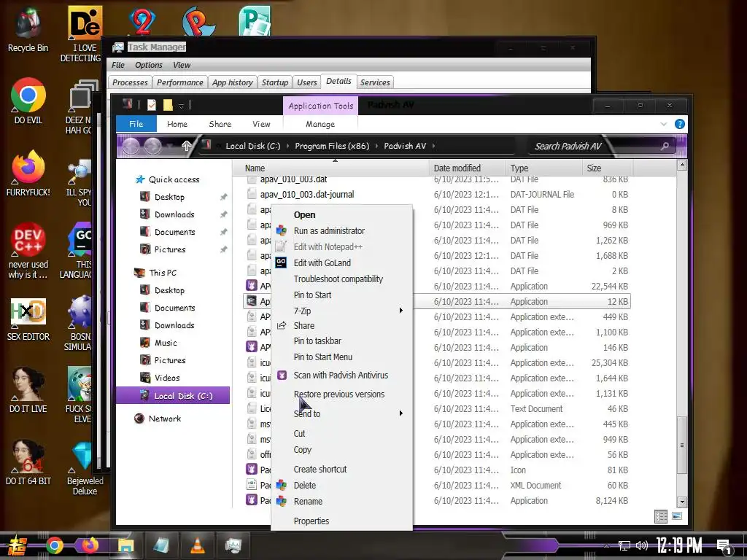Click the Explorer help question mark icon
747x560 pixels.
pos(680,124)
